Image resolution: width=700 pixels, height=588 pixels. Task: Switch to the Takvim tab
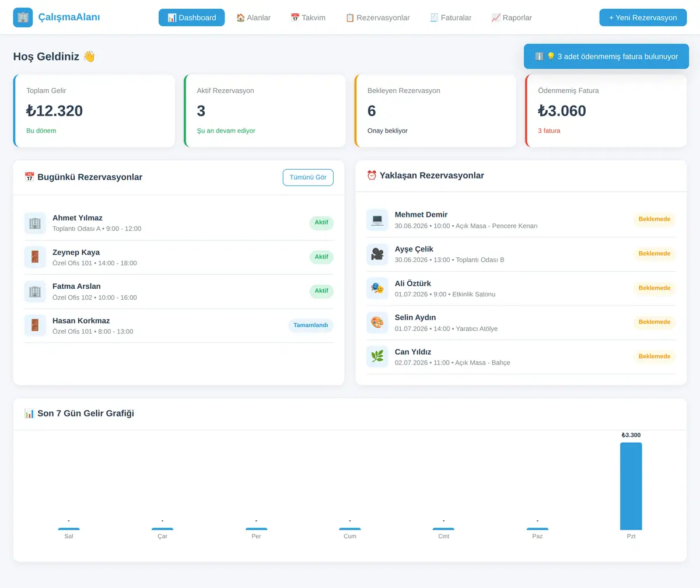(x=308, y=17)
